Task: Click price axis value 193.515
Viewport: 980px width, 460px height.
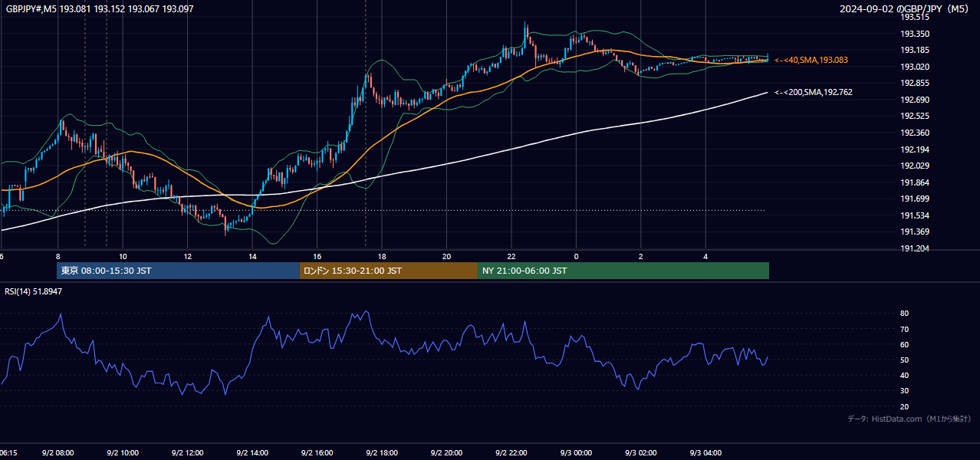Action: pos(915,17)
